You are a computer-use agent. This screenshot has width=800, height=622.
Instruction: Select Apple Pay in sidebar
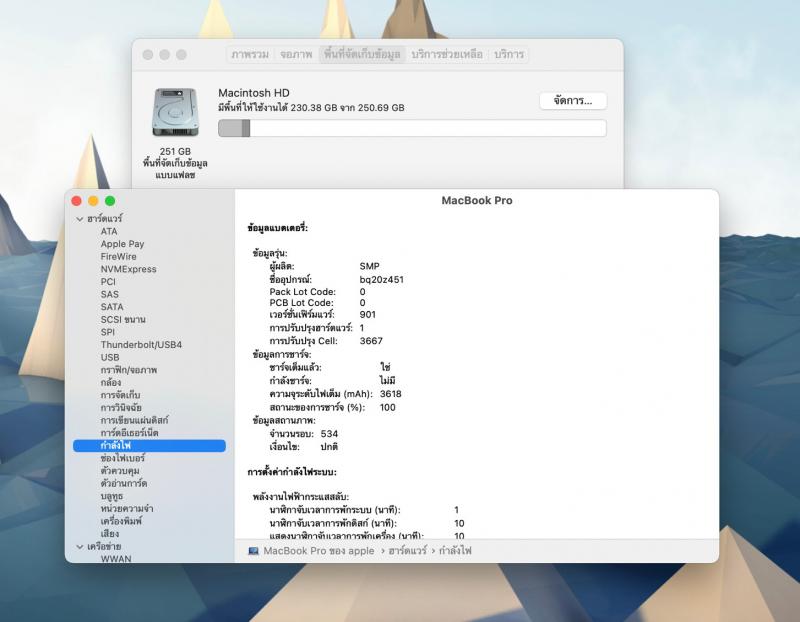[x=122, y=244]
